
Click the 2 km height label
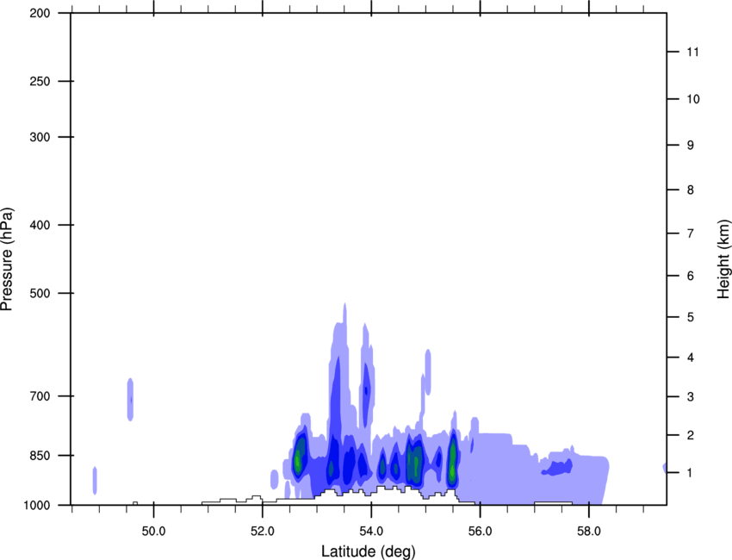point(691,435)
